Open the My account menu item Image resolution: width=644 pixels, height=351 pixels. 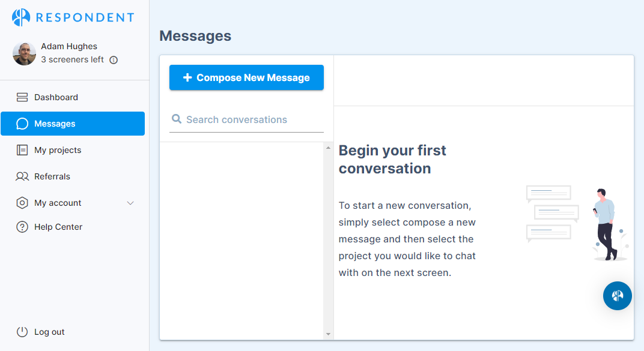point(58,203)
